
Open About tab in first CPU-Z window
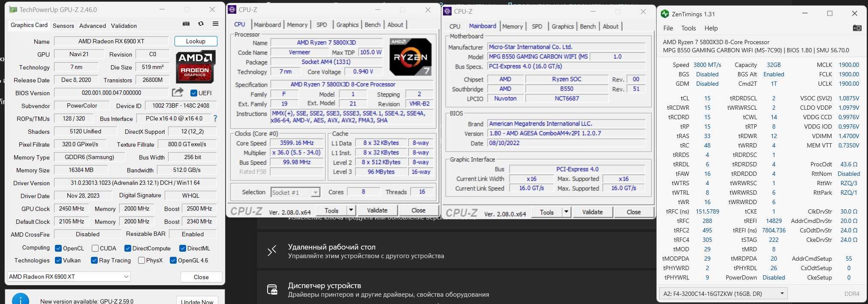[395, 24]
